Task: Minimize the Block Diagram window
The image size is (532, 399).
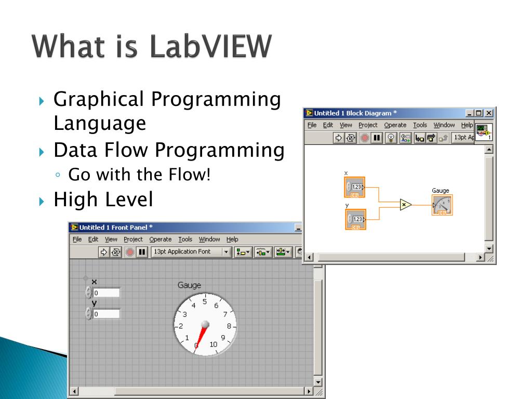Action: pos(469,113)
